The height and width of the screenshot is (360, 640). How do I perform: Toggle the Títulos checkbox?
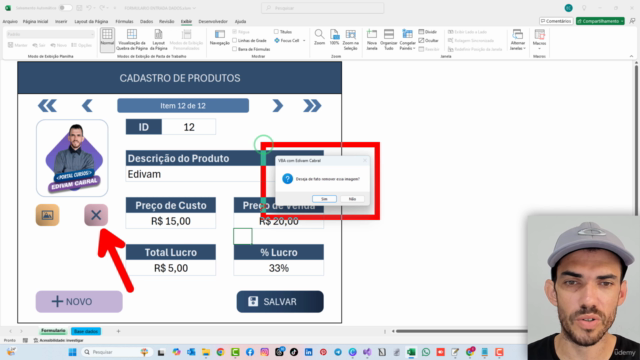(x=276, y=32)
